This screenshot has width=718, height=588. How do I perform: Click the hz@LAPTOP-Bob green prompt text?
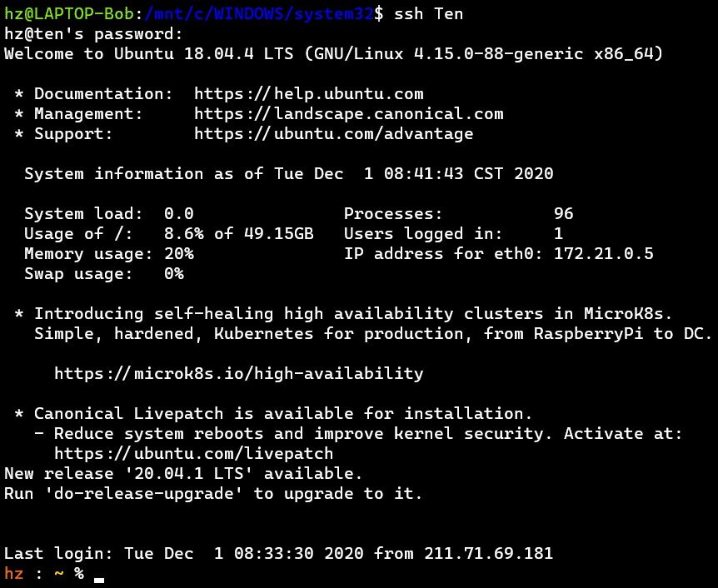[x=69, y=13]
